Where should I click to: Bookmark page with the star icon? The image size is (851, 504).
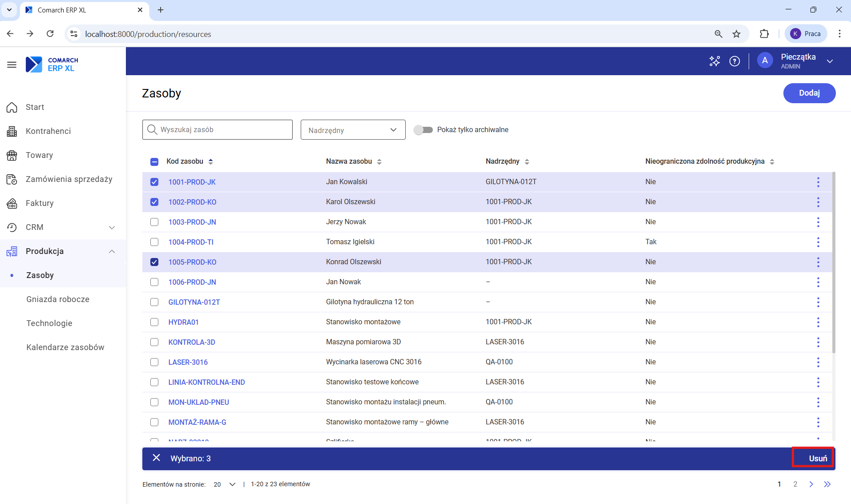(x=737, y=34)
